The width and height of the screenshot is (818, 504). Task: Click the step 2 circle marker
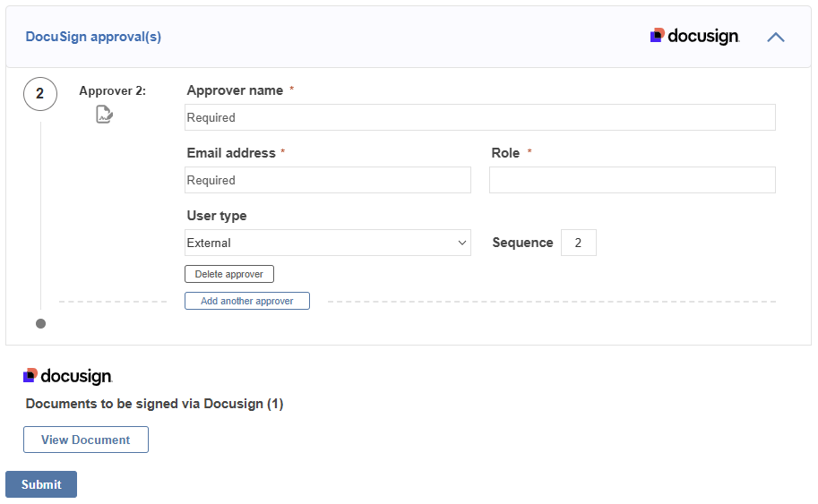tap(40, 94)
